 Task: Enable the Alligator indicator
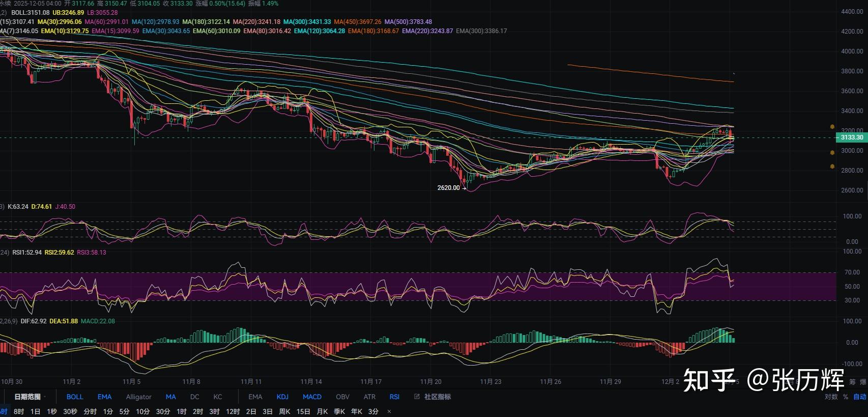pos(138,397)
